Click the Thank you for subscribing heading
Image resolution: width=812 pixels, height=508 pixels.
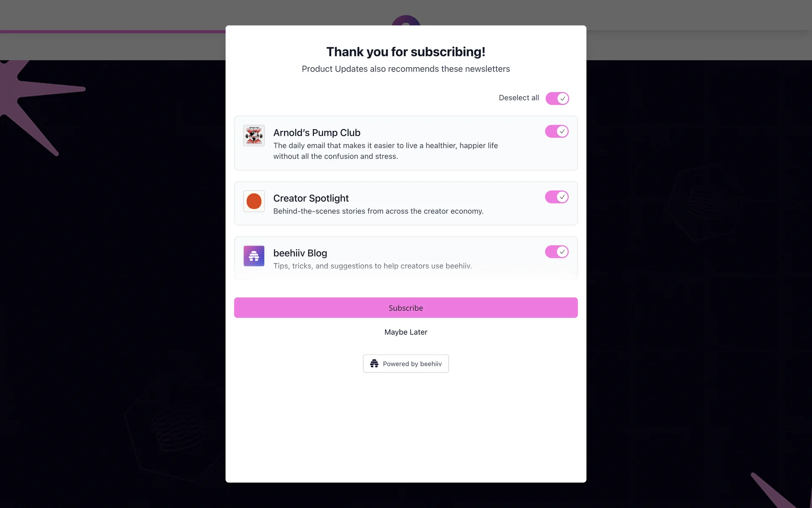[406, 52]
